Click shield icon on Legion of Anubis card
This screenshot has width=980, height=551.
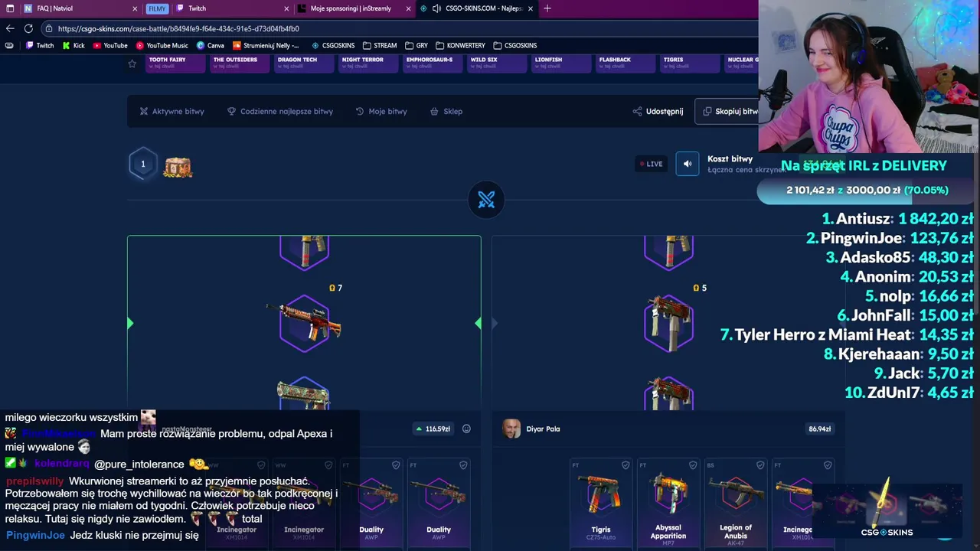pyautogui.click(x=760, y=465)
